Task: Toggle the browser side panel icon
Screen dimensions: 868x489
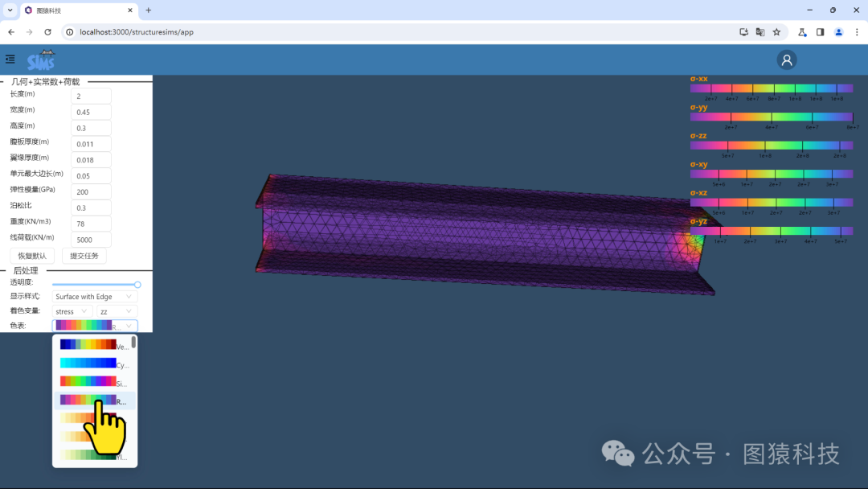Action: (x=820, y=32)
